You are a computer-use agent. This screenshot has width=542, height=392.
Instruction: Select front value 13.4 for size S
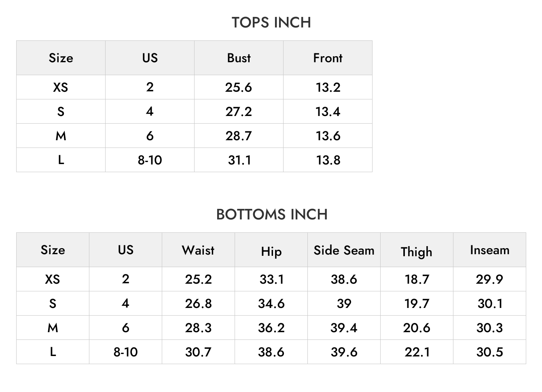pos(328,112)
